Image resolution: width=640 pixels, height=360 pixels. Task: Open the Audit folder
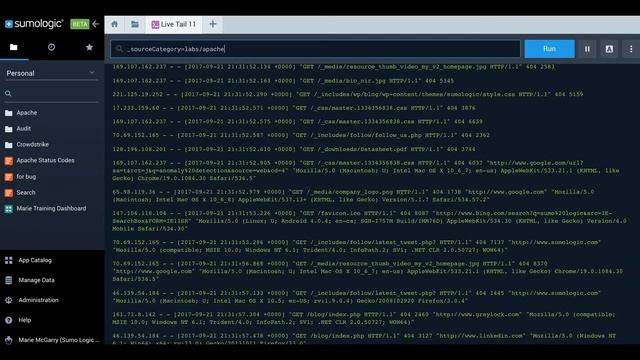coord(24,129)
